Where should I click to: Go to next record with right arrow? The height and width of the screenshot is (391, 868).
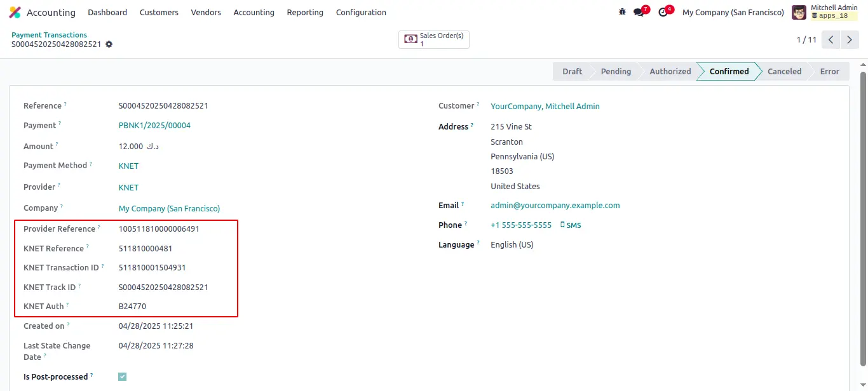[x=850, y=39]
